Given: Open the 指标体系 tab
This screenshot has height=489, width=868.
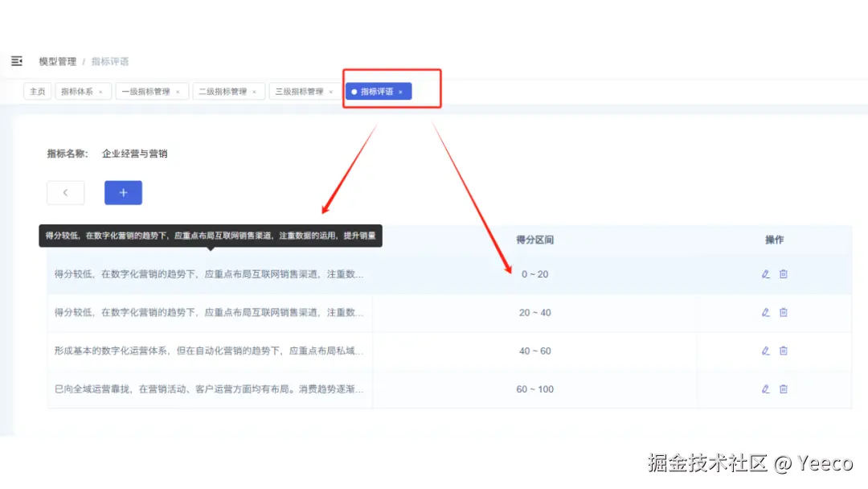Looking at the screenshot, I should point(77,91).
